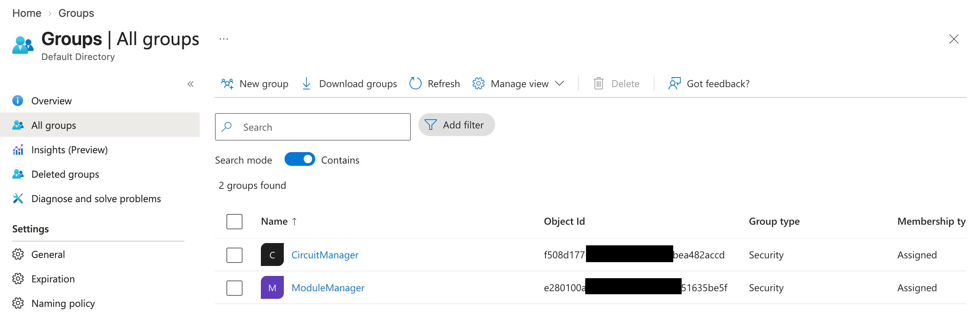
Task: Open the ModuleManager group link
Action: point(328,288)
